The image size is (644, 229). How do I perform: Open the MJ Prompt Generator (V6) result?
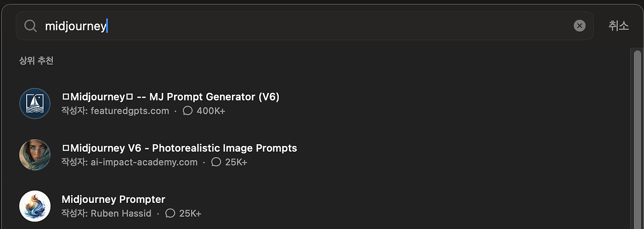(x=171, y=97)
